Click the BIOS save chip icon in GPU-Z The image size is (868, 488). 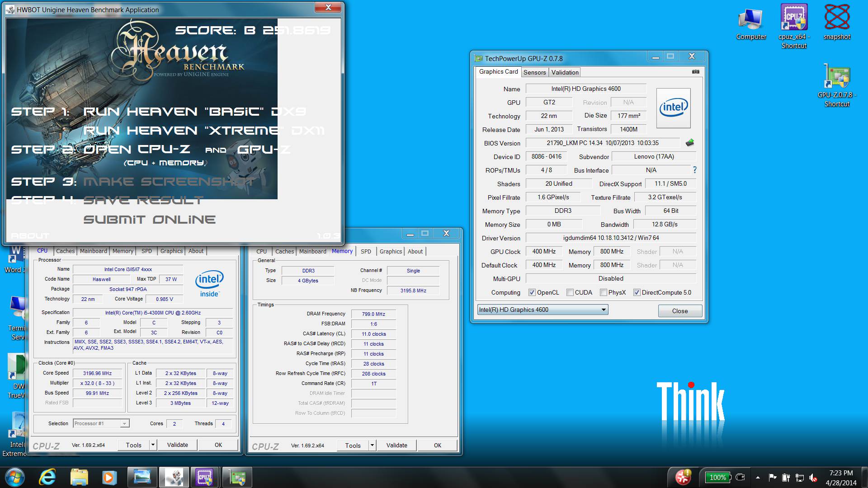[689, 143]
